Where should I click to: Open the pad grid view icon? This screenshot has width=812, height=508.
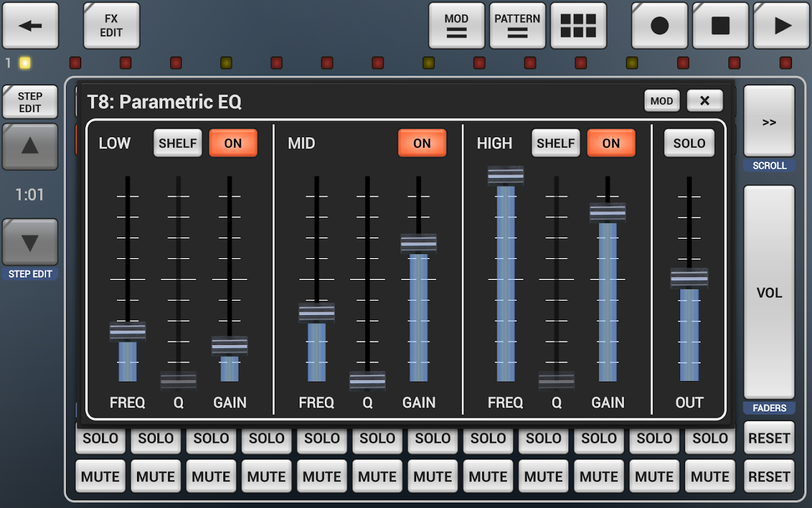click(579, 25)
